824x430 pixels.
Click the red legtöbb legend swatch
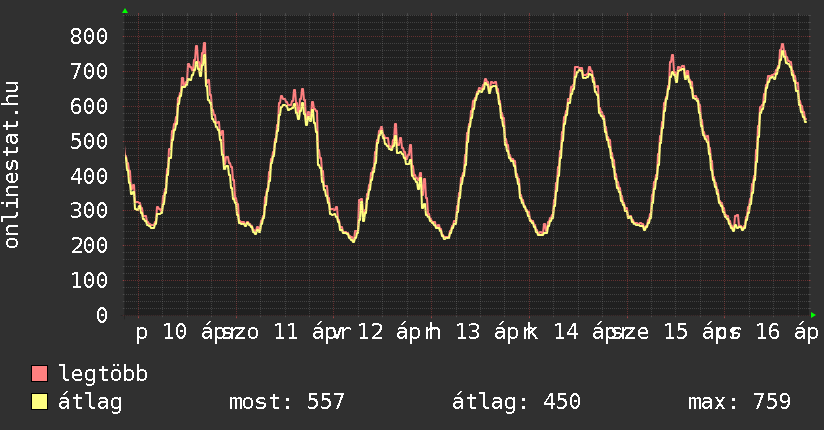pos(40,375)
